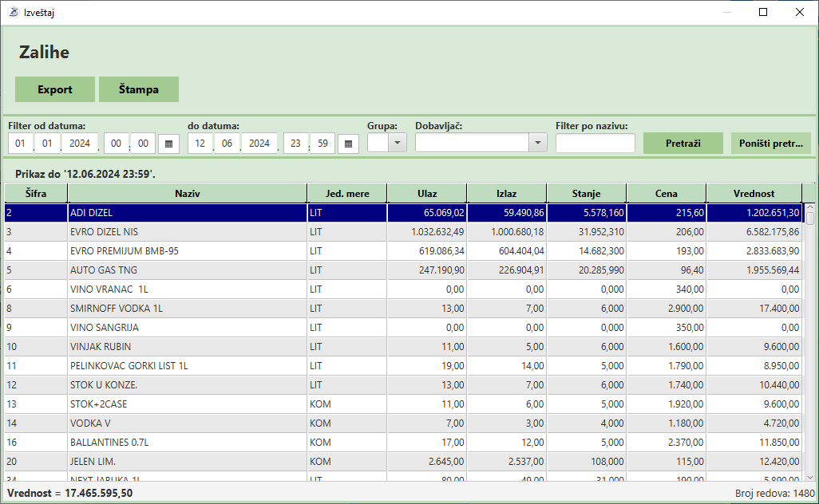Focus the Filter po nazivu text field
Screen dimensions: 819x504
pyautogui.click(x=595, y=144)
